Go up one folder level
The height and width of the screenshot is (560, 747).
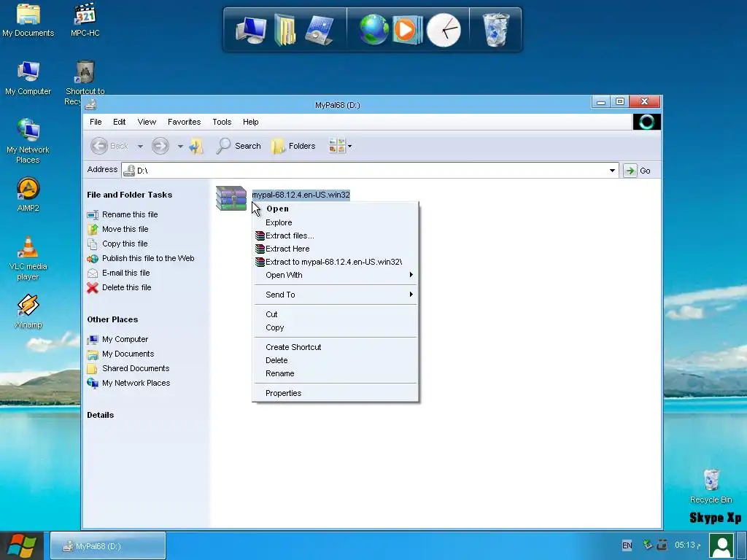pyautogui.click(x=196, y=146)
